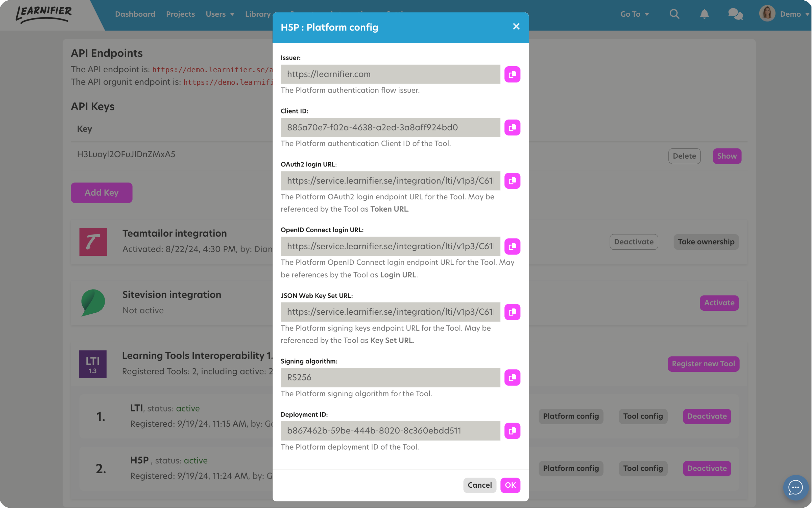The height and width of the screenshot is (508, 812).
Task: Click the API key H3Luoyl2OFuJIDnZMxA5
Action: (126, 155)
